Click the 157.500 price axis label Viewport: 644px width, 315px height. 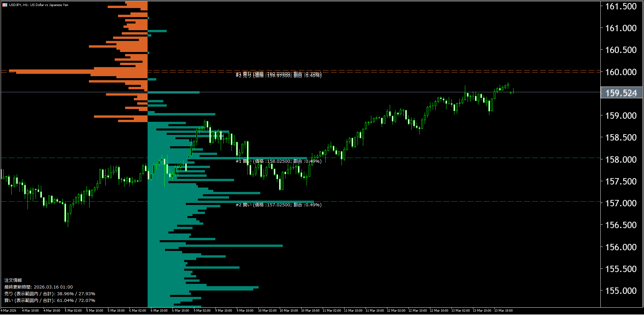[x=621, y=181]
